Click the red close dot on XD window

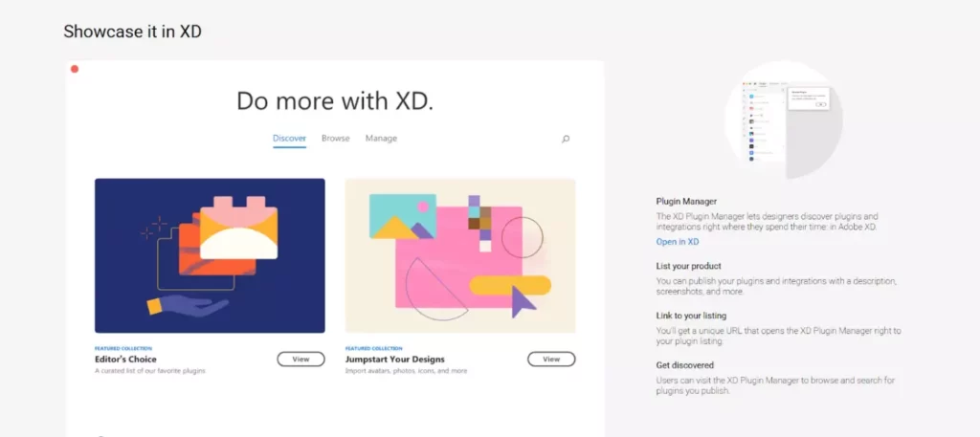75,69
